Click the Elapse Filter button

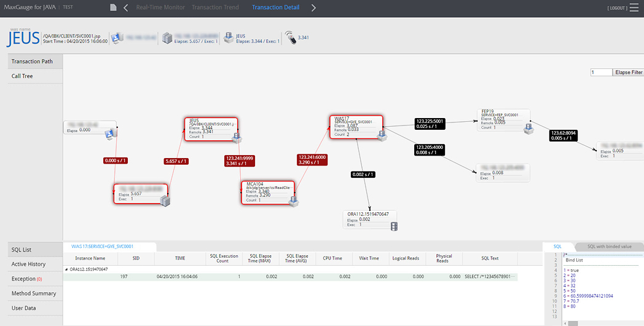point(629,73)
